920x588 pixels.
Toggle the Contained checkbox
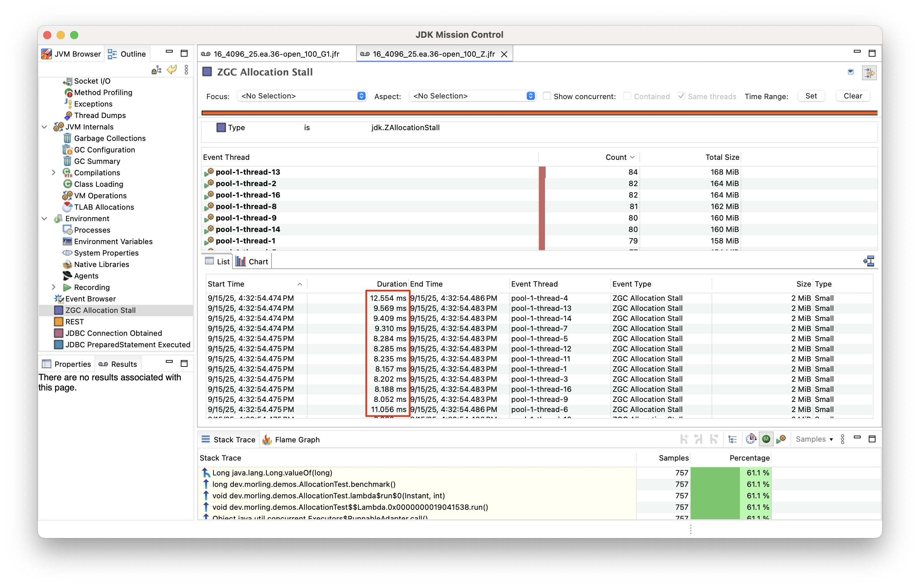(x=627, y=96)
